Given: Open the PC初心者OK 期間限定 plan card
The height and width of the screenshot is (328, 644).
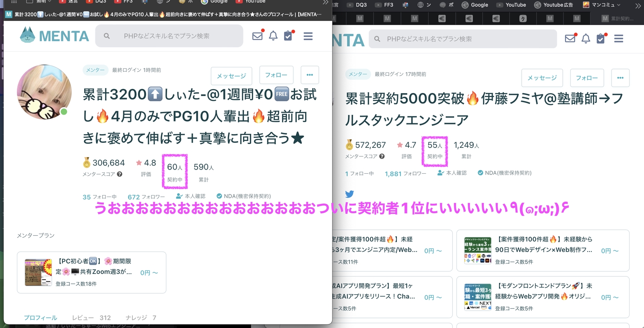Looking at the screenshot, I should click(91, 272).
